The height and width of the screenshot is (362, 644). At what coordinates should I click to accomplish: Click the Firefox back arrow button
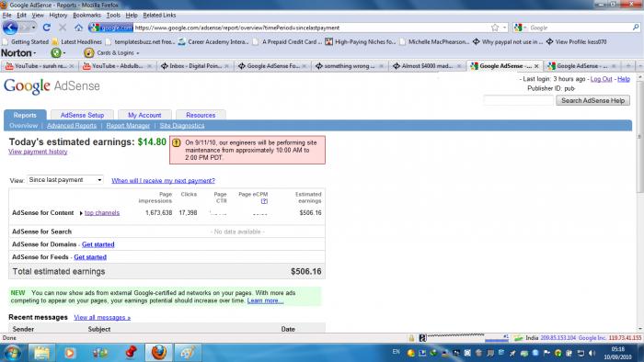(x=10, y=28)
